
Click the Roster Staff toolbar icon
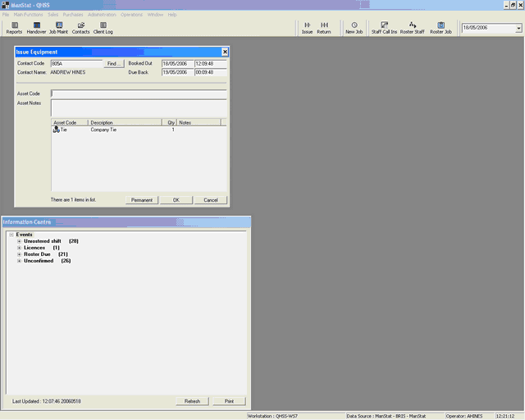click(413, 28)
